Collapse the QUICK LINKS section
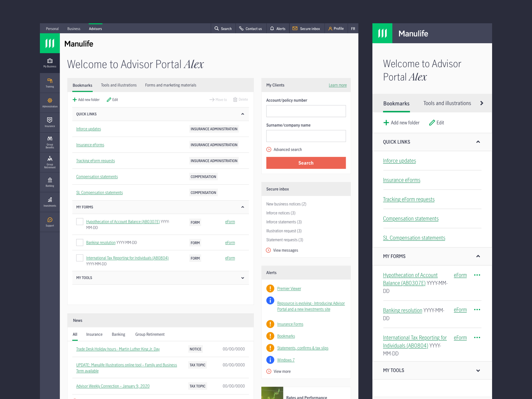This screenshot has height=399, width=532. point(242,114)
